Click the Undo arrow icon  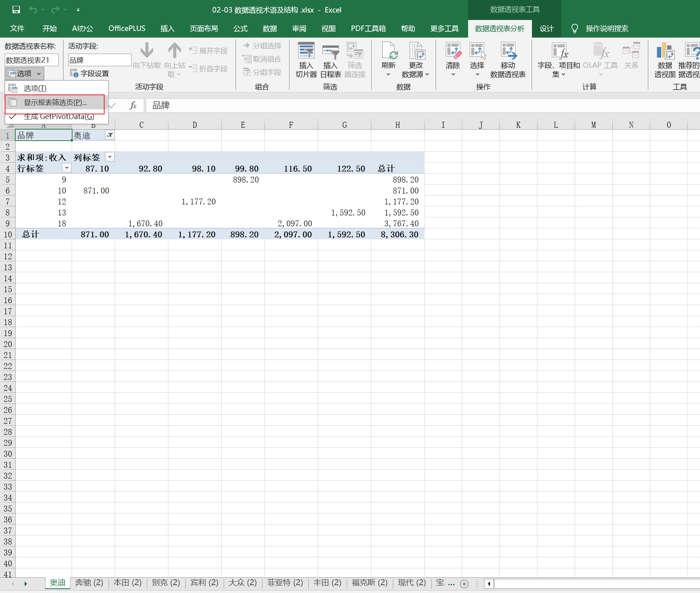tap(33, 10)
